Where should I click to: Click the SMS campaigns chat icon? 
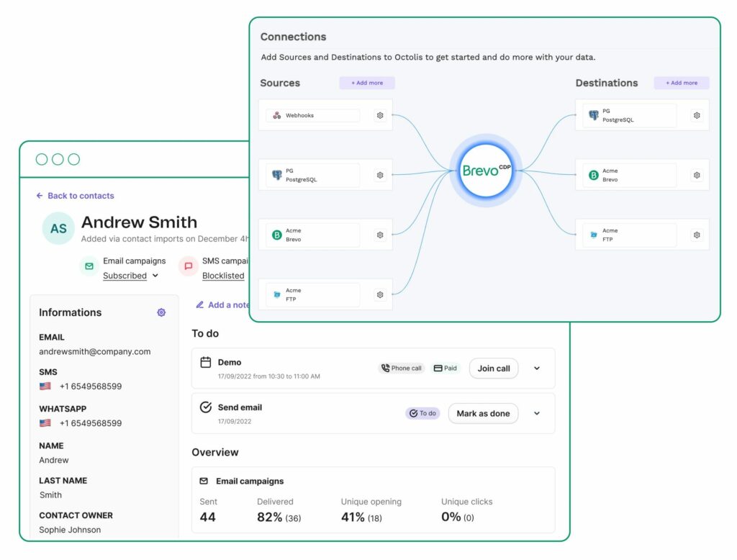coord(188,266)
